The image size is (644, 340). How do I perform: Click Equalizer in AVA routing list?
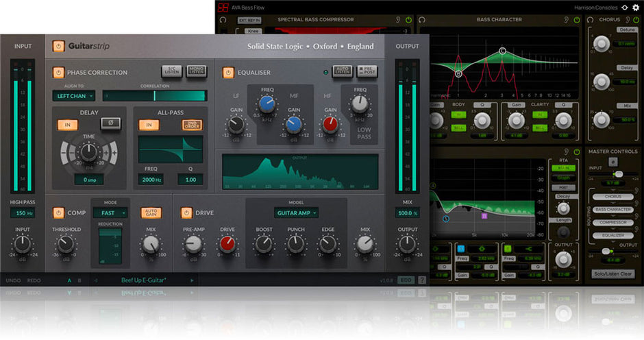pos(612,235)
